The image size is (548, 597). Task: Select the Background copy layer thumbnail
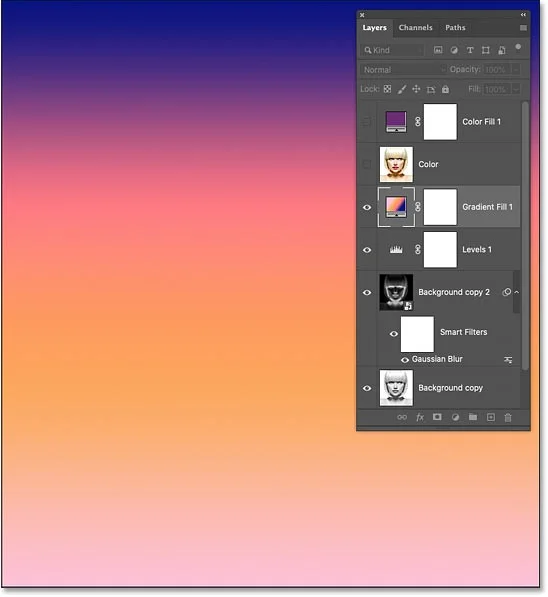tap(396, 388)
